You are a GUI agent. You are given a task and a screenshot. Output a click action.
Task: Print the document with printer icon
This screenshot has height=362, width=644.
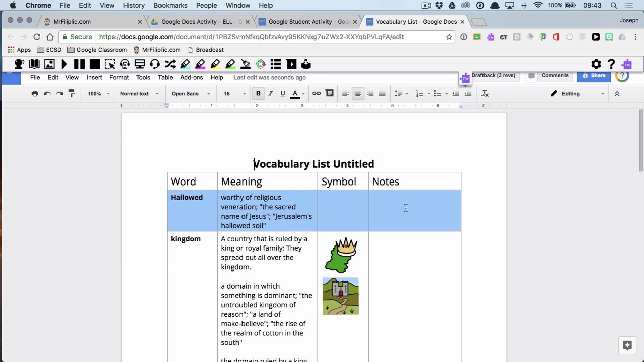coord(35,94)
